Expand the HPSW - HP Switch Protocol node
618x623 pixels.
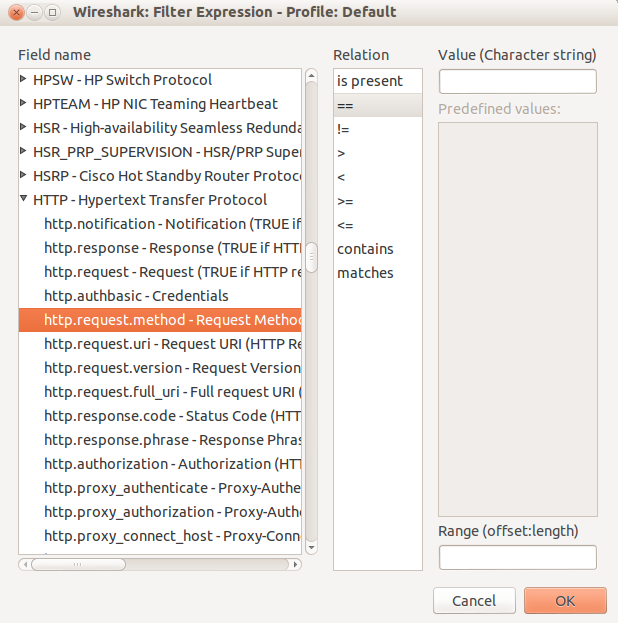[23, 79]
